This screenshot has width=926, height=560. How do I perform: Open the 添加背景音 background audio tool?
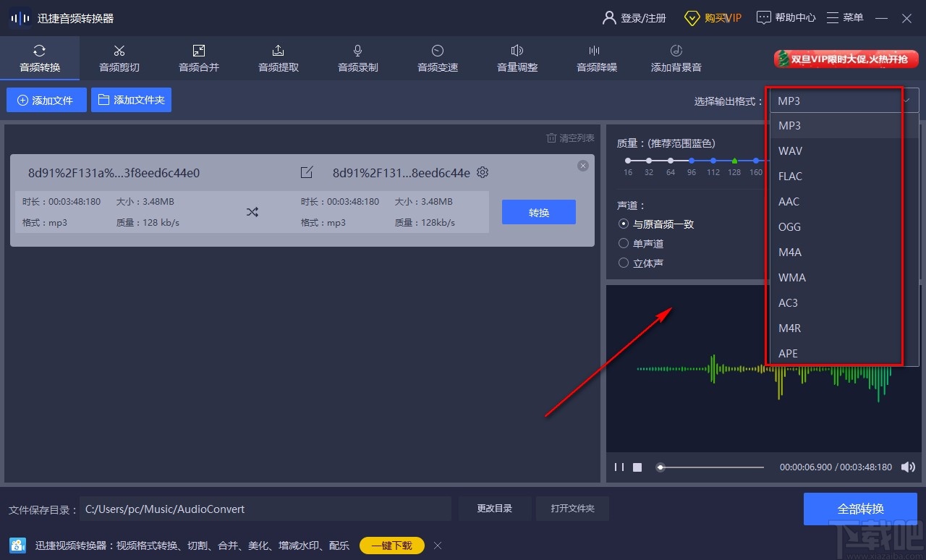pos(676,58)
